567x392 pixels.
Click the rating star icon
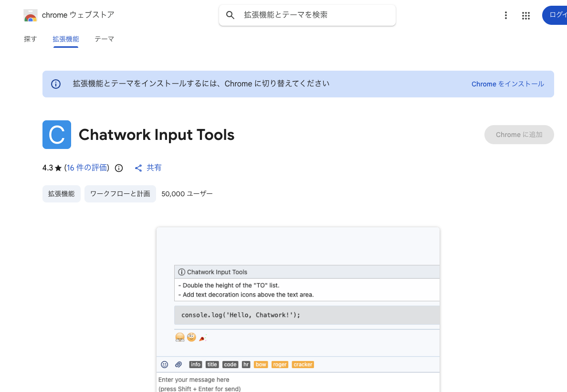click(58, 168)
